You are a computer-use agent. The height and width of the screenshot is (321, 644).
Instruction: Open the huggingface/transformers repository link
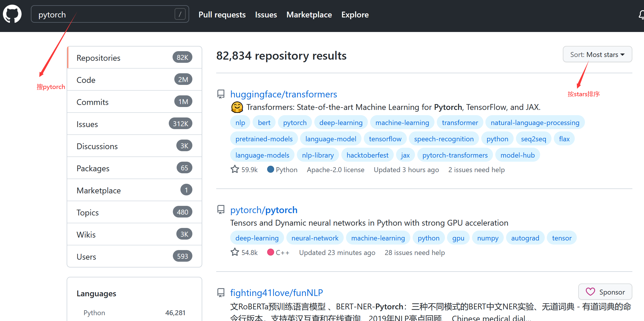(x=283, y=94)
